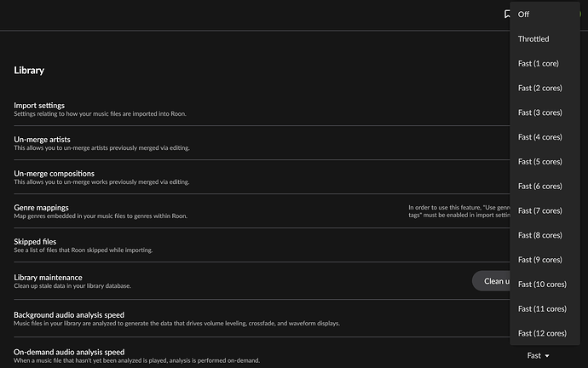
Task: Choose Fast (12 cores) option
Action: pos(542,333)
